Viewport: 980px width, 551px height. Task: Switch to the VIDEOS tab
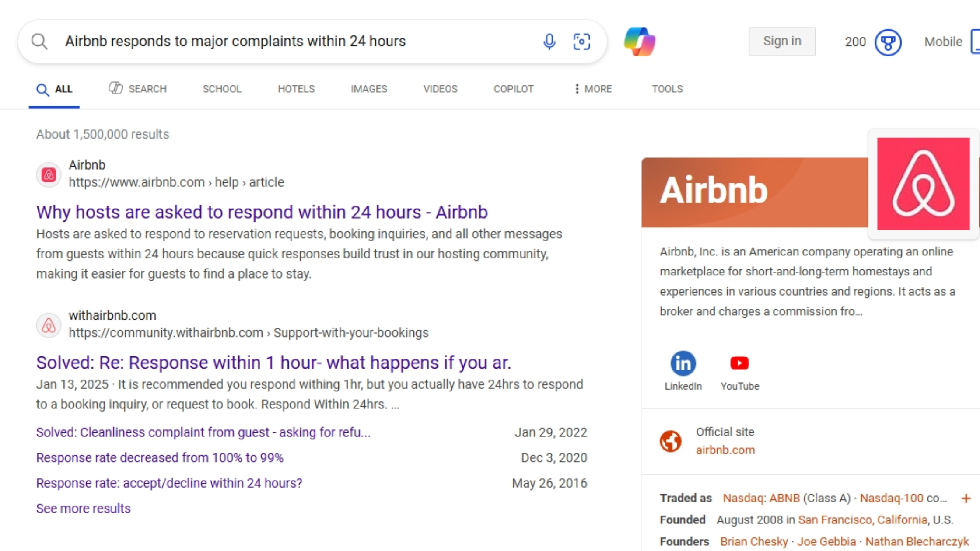coord(440,89)
